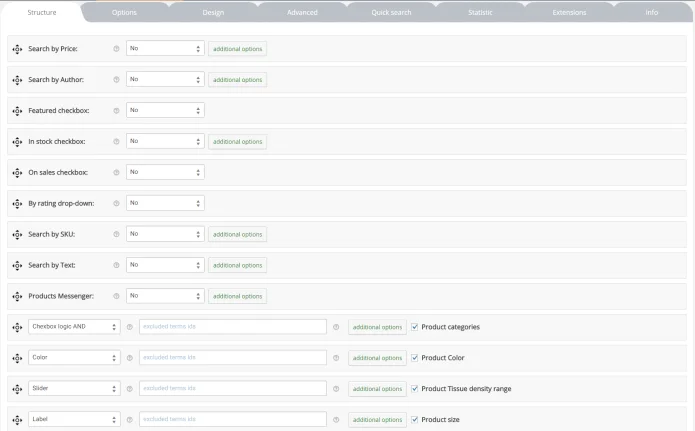This screenshot has width=695, height=431.
Task: Click help icon next to Search by Author
Action: click(x=116, y=80)
